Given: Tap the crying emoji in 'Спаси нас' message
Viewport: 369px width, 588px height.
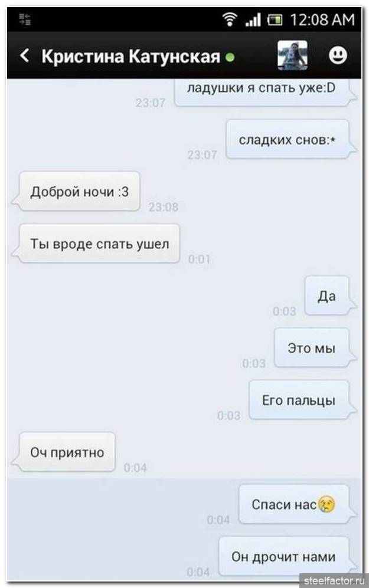Looking at the screenshot, I should click(326, 504).
